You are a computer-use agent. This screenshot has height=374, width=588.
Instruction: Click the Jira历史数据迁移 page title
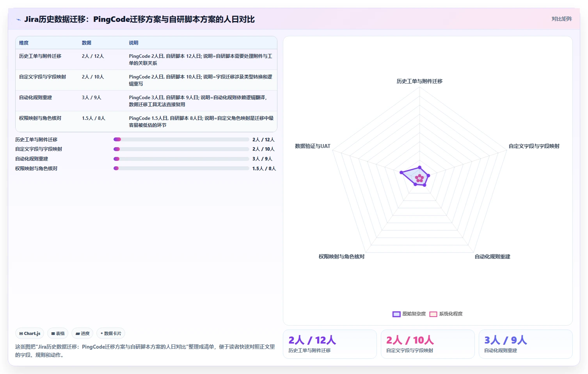(x=139, y=19)
